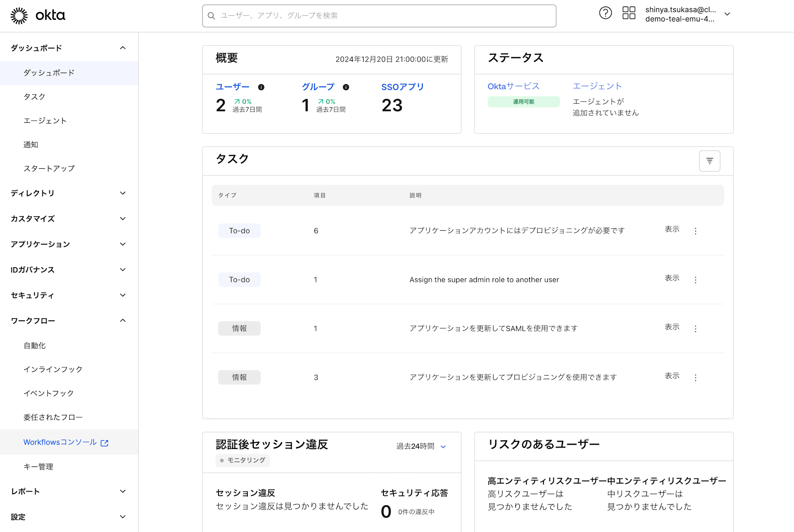Click the 項目 column header
Viewport: 794px width, 532px height.
(320, 195)
